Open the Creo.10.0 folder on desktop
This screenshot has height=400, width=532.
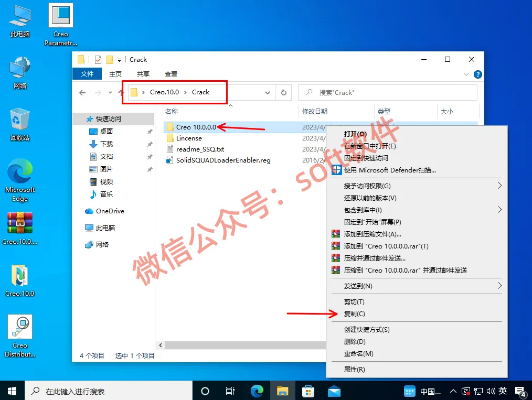[x=20, y=280]
